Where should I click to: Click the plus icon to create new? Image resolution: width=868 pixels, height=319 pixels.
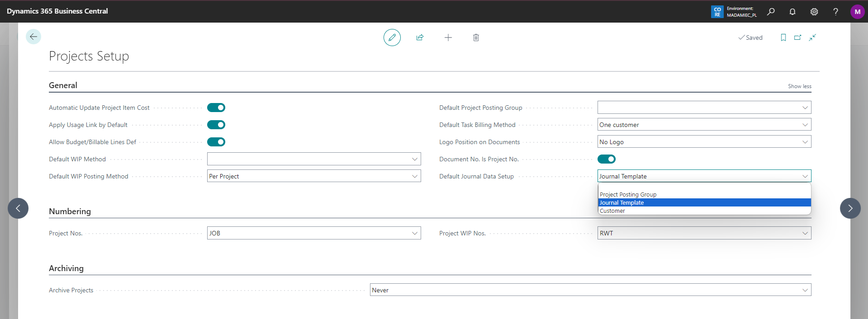(x=448, y=38)
